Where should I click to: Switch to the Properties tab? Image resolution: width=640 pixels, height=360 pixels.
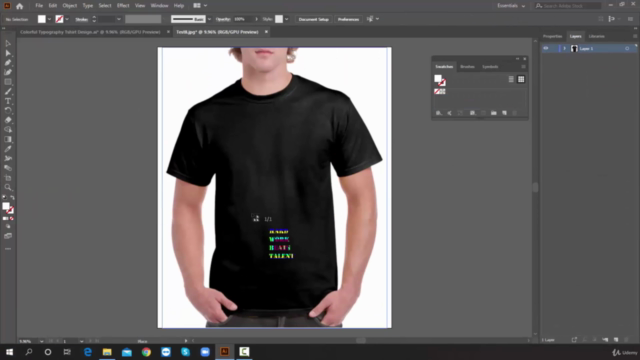click(x=552, y=36)
